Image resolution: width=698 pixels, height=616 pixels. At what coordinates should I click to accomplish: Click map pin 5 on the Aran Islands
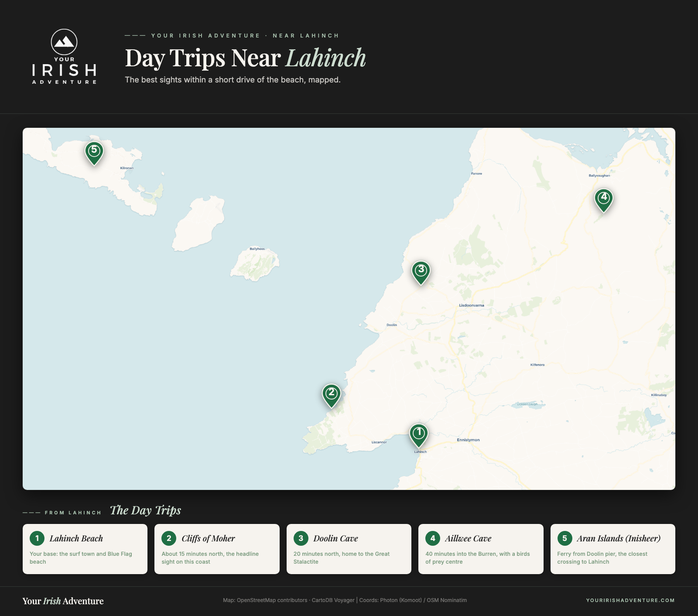pos(94,153)
